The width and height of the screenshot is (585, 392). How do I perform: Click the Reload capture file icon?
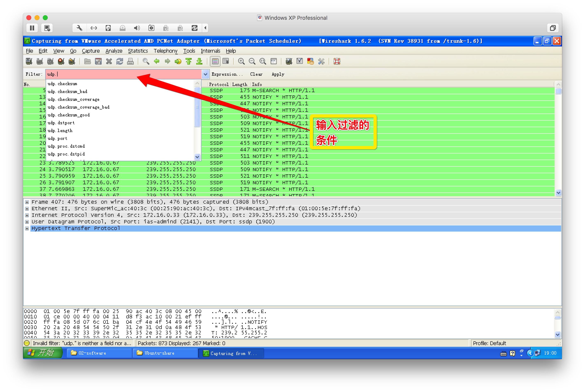pyautogui.click(x=120, y=61)
